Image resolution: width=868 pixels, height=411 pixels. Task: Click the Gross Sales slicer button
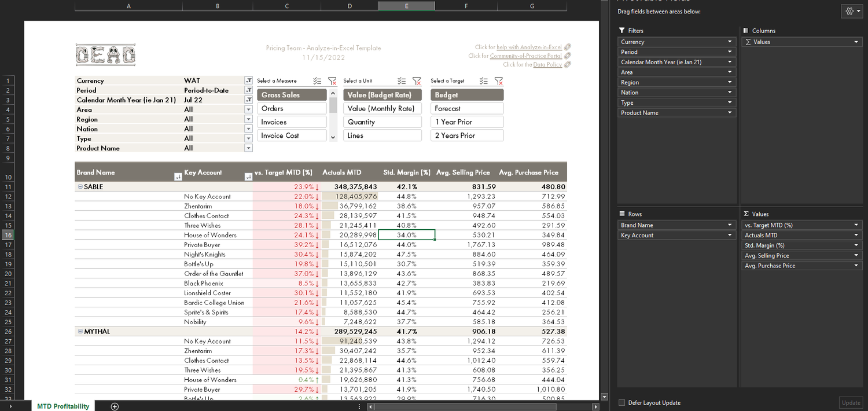click(292, 94)
